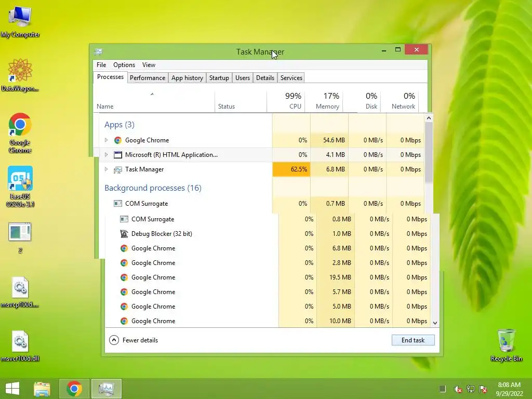Select the msvcr100d.dll file icon
The width and height of the screenshot is (532, 399).
click(20, 345)
